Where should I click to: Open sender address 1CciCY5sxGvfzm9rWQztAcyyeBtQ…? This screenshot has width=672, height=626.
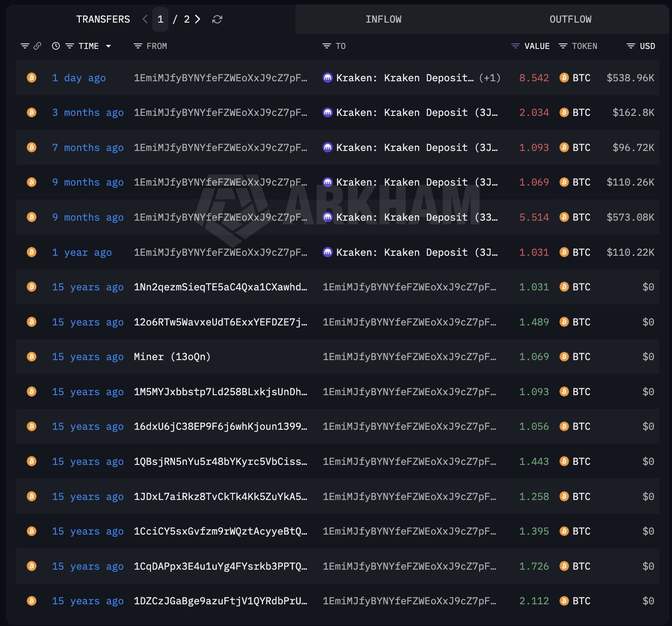coord(221,531)
